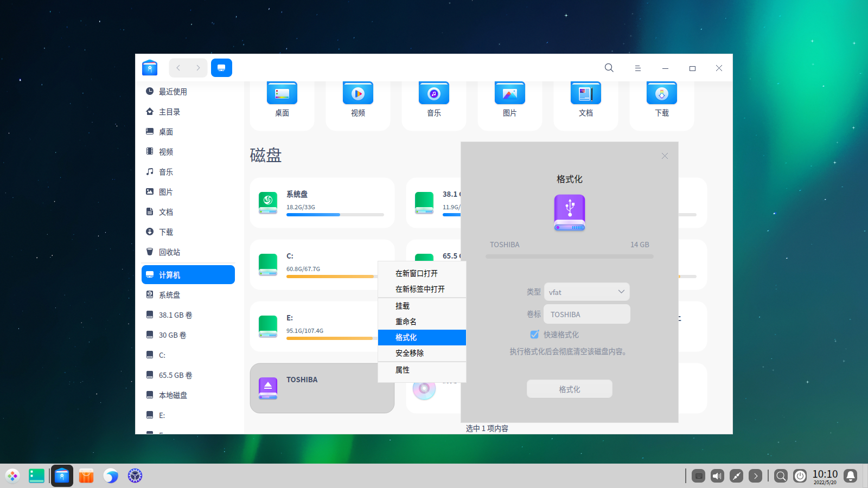Toggle the 快速格式化 (quick format) checkbox
Image resolution: width=868 pixels, height=488 pixels.
[x=534, y=335]
